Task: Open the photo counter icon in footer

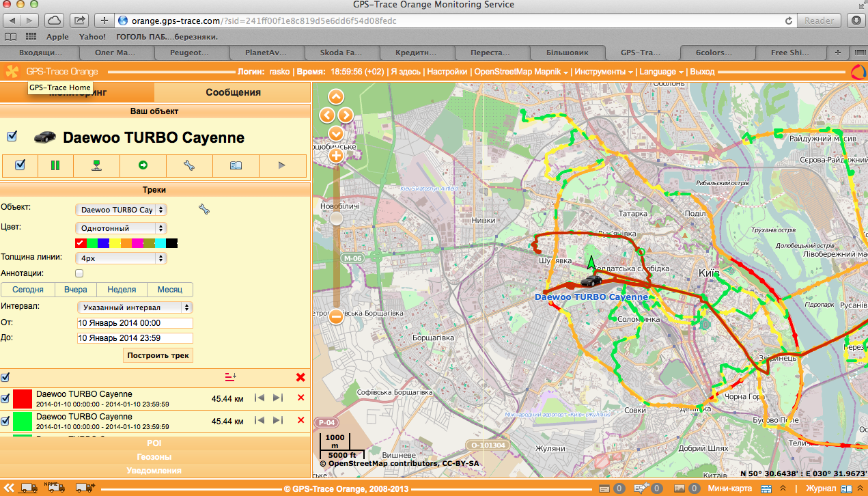Action: coord(678,488)
